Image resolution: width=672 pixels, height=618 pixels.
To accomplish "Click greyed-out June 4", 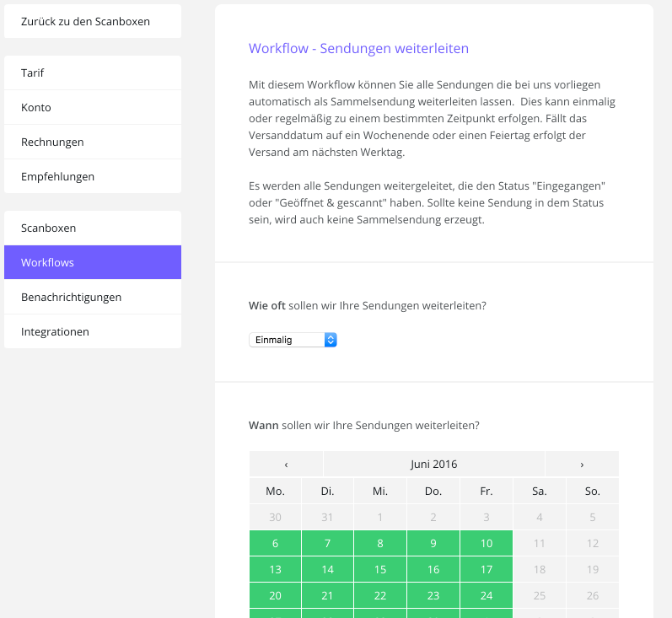I will click(x=540, y=518).
